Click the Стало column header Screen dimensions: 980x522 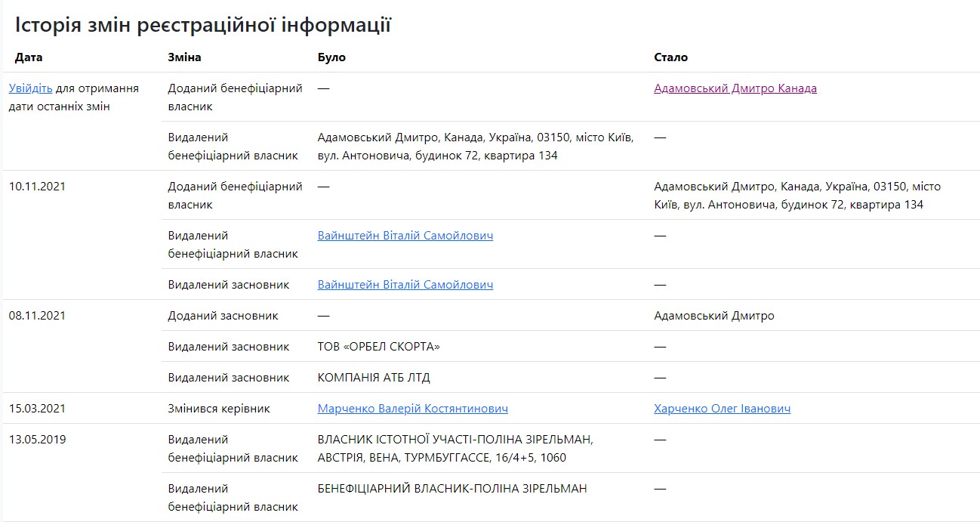click(x=670, y=57)
